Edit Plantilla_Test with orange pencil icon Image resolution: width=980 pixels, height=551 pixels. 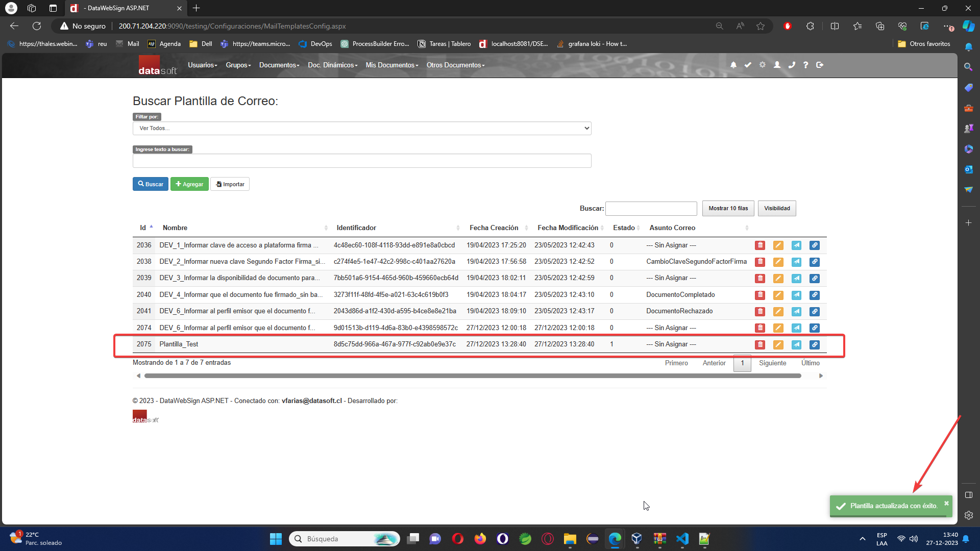tap(778, 344)
